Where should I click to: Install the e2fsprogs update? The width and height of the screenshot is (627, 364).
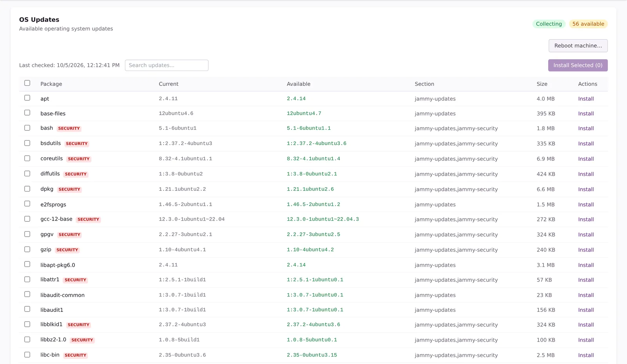coord(586,205)
